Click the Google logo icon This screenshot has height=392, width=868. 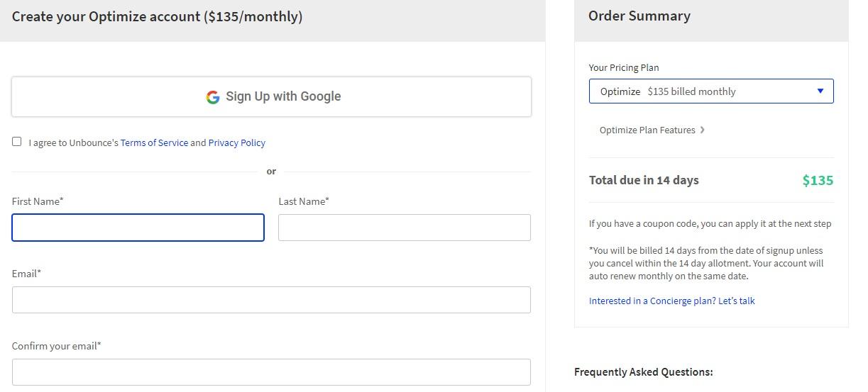(x=212, y=97)
